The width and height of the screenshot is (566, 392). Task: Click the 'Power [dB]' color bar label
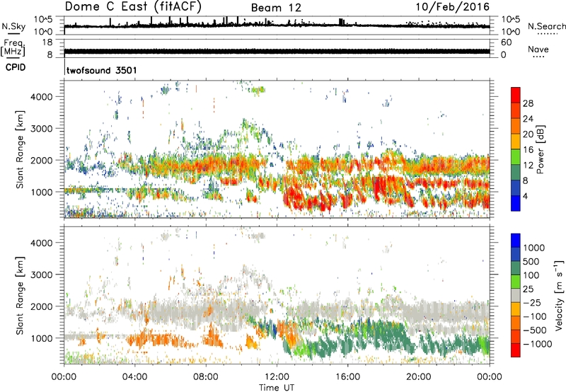540,149
